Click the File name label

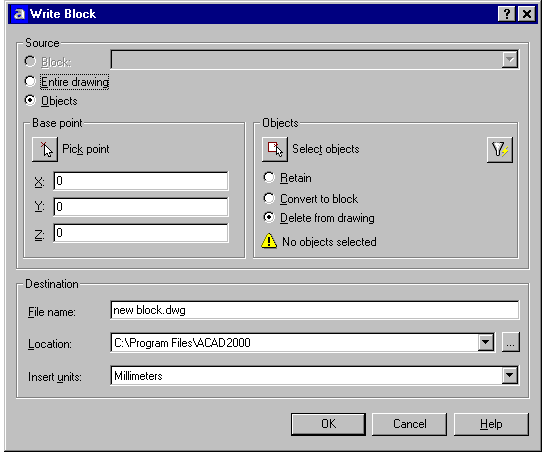point(52,312)
